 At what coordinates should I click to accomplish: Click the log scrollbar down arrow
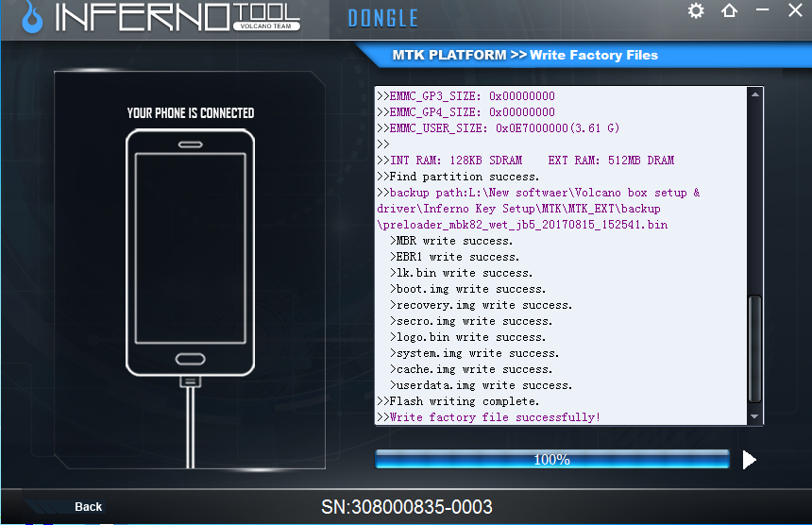pyautogui.click(x=755, y=416)
